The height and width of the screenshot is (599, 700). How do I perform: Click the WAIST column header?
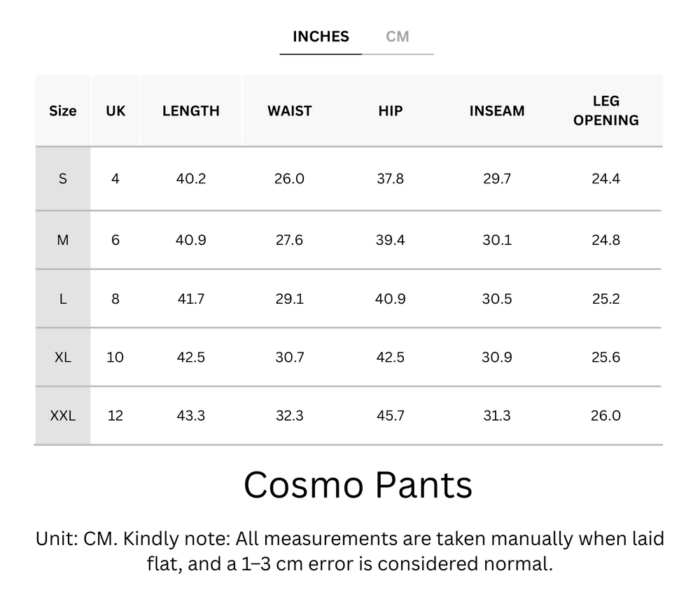point(289,111)
